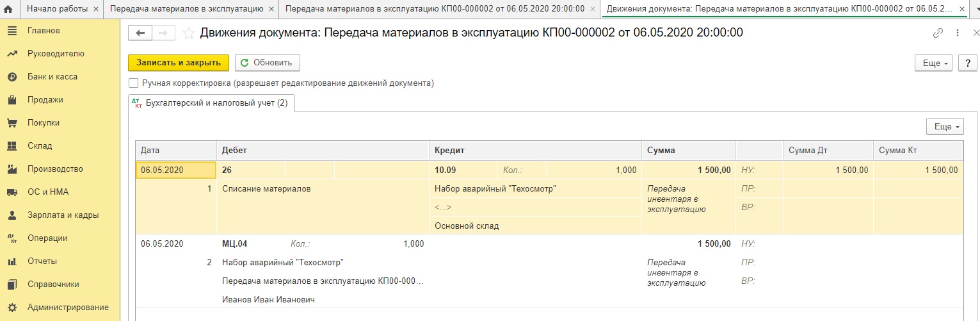The width and height of the screenshot is (980, 321).
Task: Expand the Еще dropdown above the table
Action: click(945, 127)
